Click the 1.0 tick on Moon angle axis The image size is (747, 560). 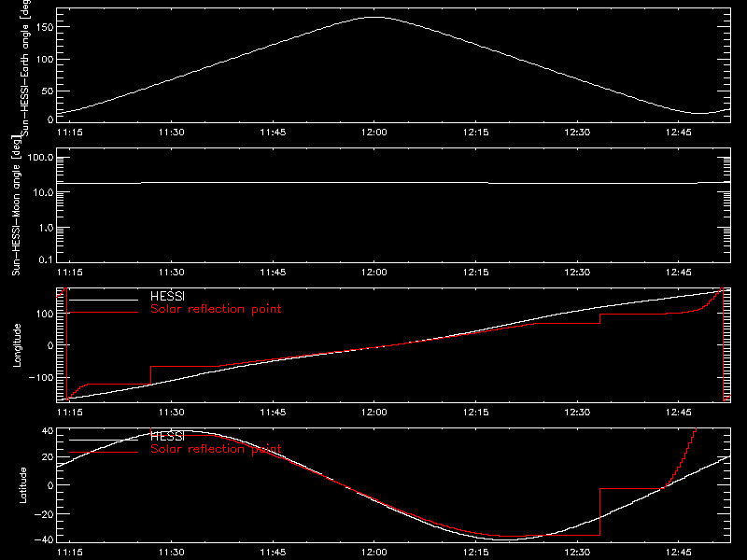pyautogui.click(x=46, y=228)
